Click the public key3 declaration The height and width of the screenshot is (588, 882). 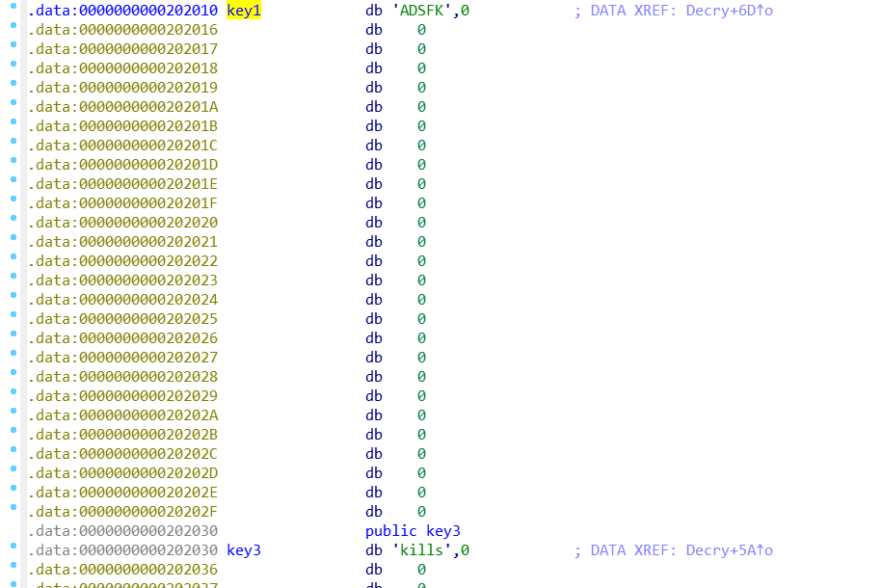(x=413, y=531)
